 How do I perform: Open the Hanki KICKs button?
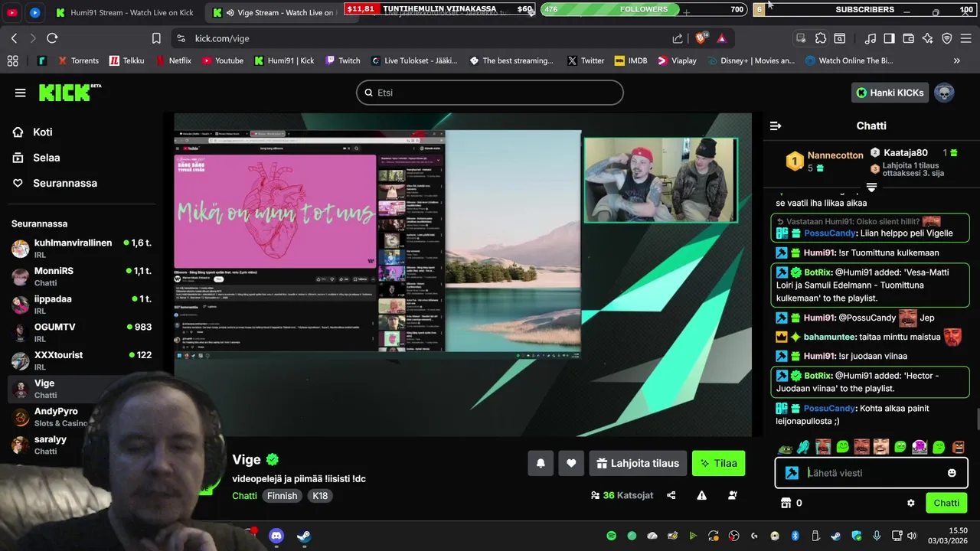tap(890, 93)
